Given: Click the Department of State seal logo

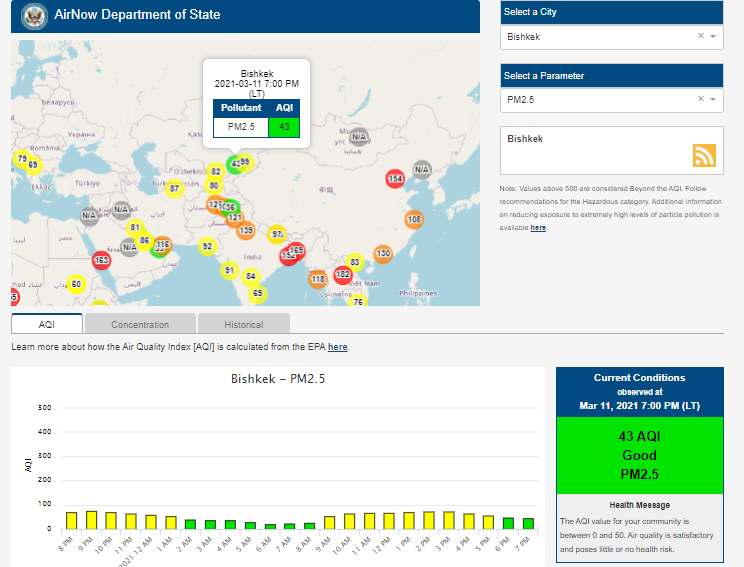Looking at the screenshot, I should [x=35, y=16].
